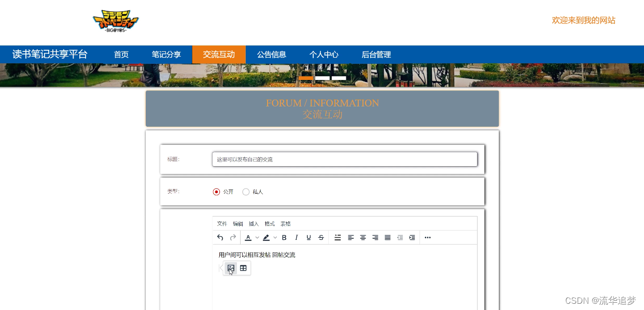
Task: Align text left
Action: point(351,238)
